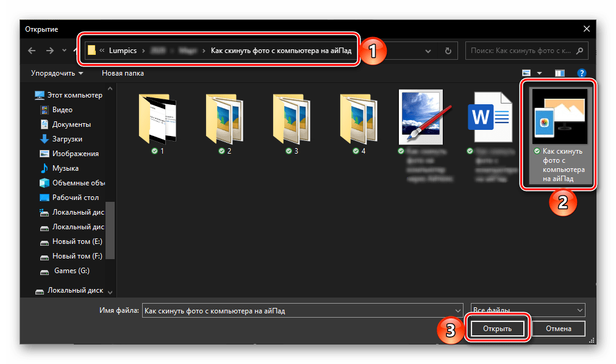
Task: Expand the file name history dropdown
Action: click(x=457, y=310)
